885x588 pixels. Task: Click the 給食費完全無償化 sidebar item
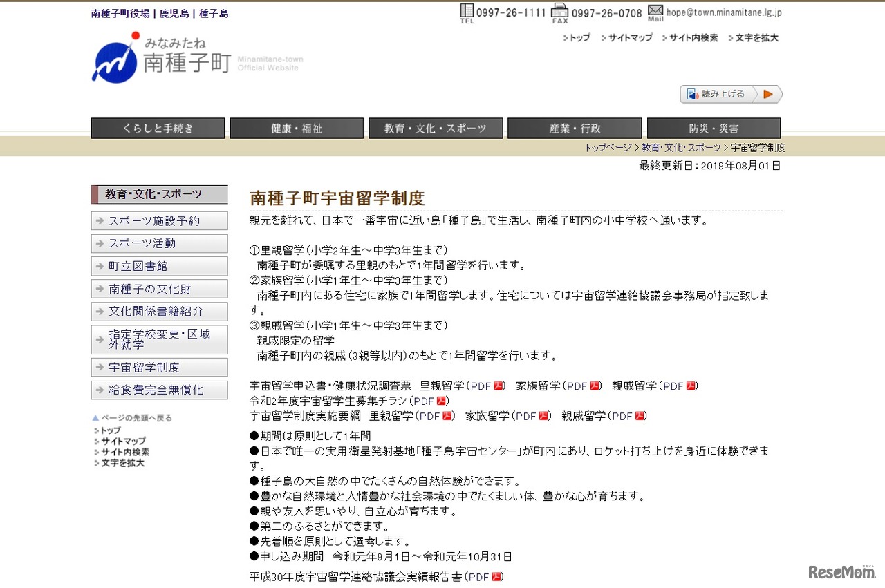tap(159, 390)
